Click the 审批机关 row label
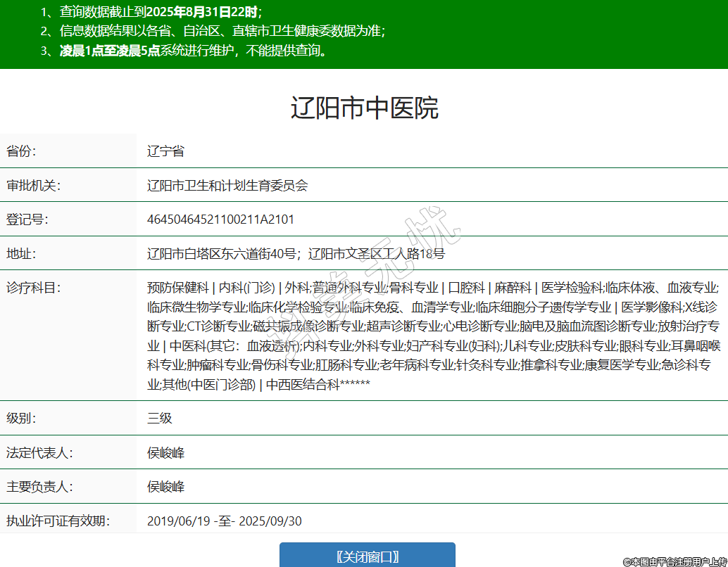728x567 pixels. coord(33,186)
